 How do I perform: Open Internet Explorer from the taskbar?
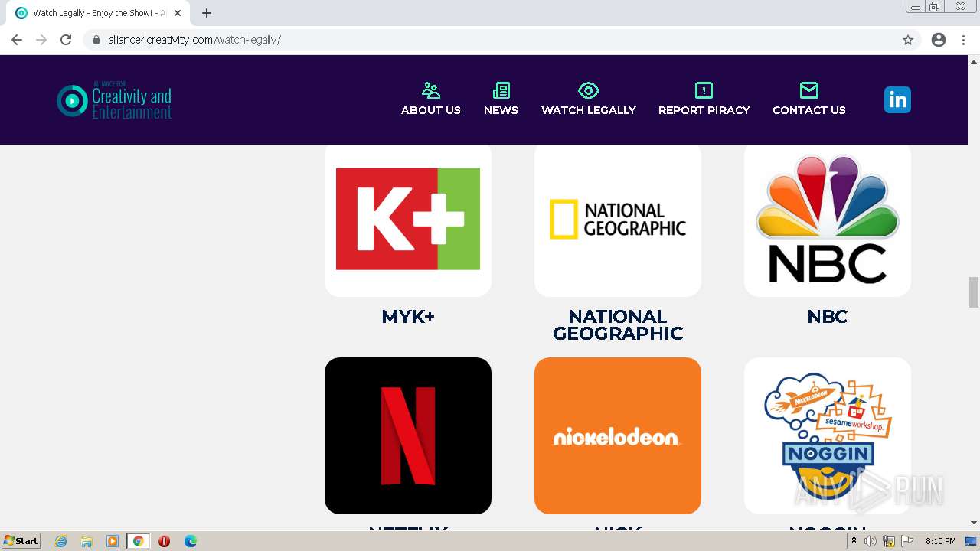click(x=60, y=541)
